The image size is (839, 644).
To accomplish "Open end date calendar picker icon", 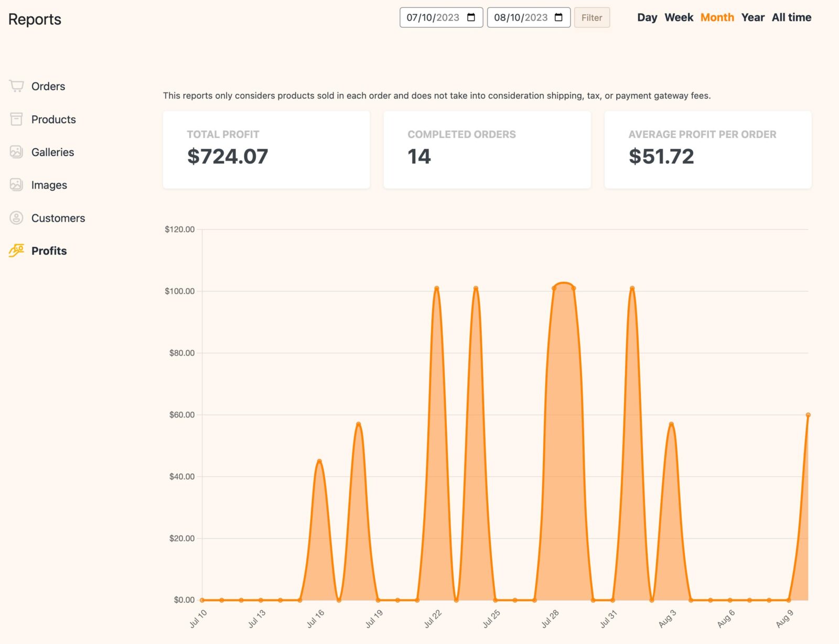I will [x=558, y=17].
